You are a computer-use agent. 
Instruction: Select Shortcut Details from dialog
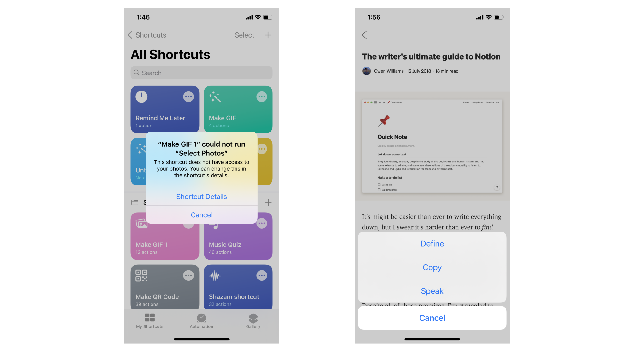[201, 197]
